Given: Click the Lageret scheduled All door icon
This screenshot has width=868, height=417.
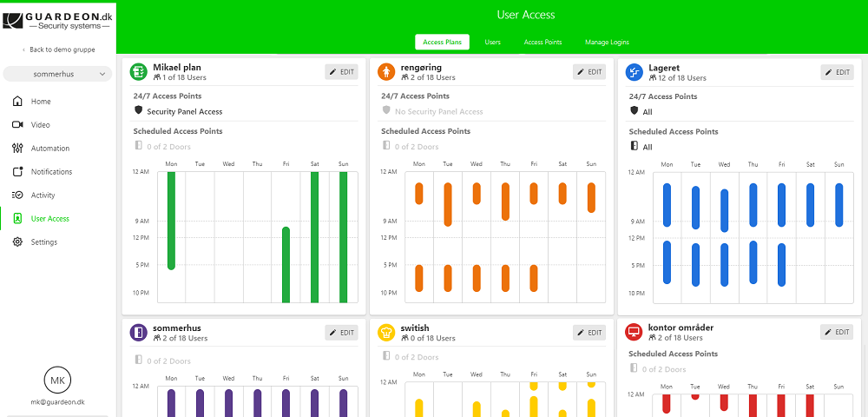Looking at the screenshot, I should coord(635,146).
